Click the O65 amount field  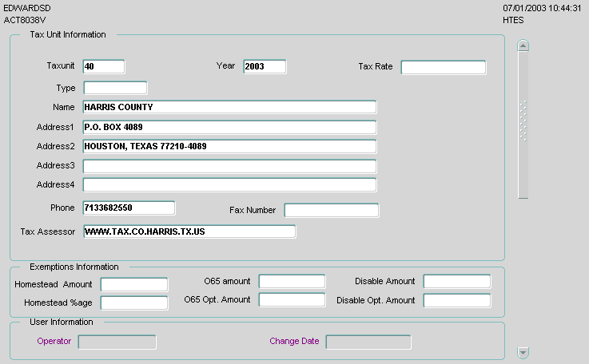pos(292,282)
